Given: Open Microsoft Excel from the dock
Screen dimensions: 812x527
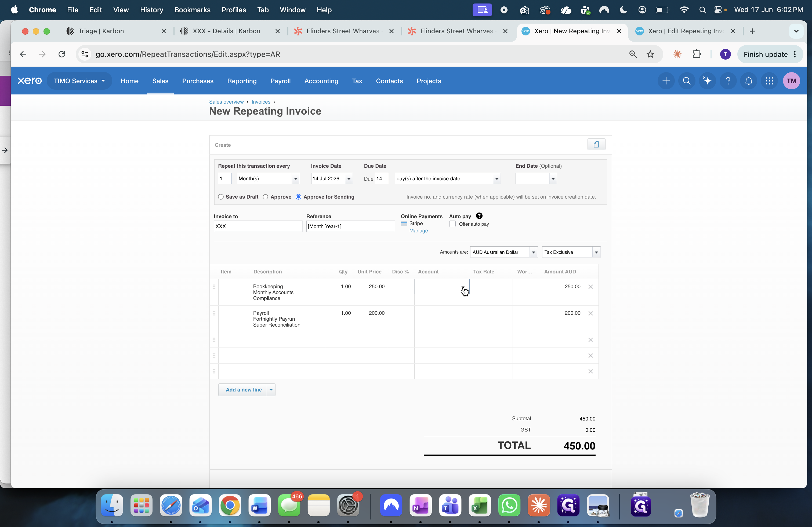Looking at the screenshot, I should click(x=479, y=505).
